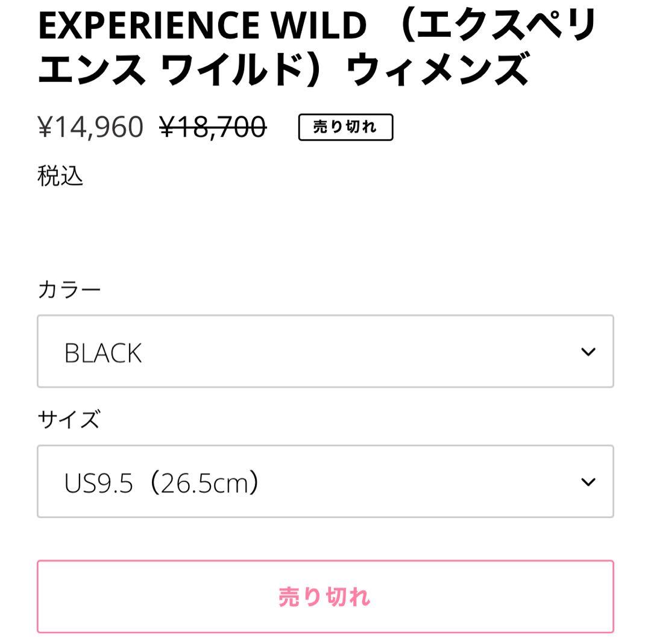651x644 pixels.
Task: Select the sale price ¥14,960
Action: (90, 127)
